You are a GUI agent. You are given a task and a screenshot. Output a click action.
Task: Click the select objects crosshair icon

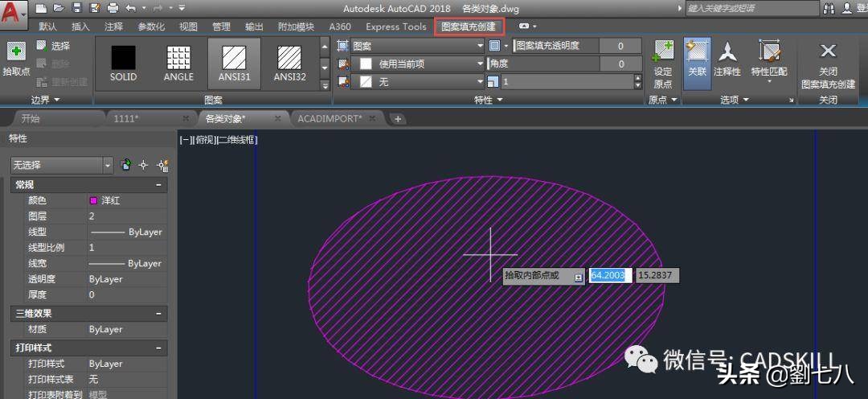pyautogui.click(x=143, y=165)
